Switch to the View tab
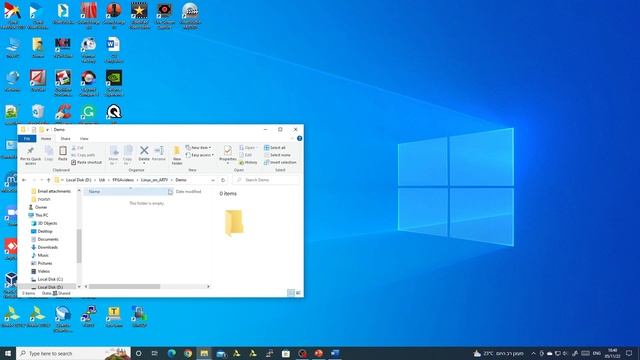Image resolution: width=640 pixels, height=360 pixels. coord(84,139)
